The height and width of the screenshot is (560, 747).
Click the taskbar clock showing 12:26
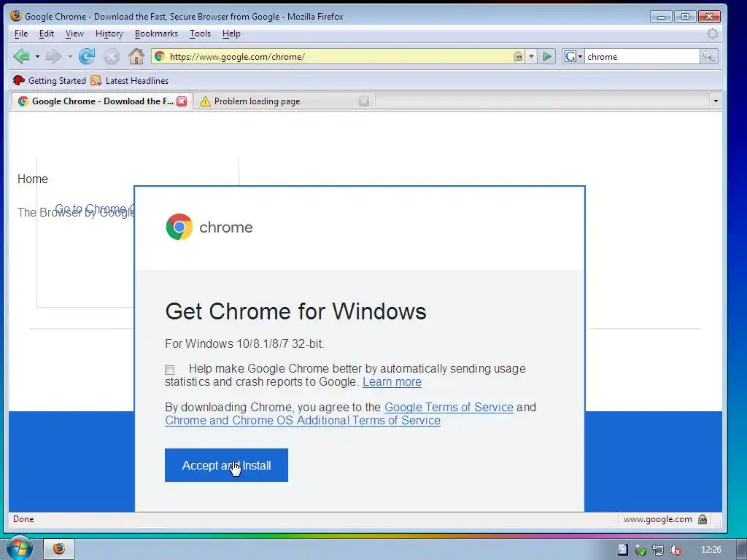pyautogui.click(x=711, y=550)
